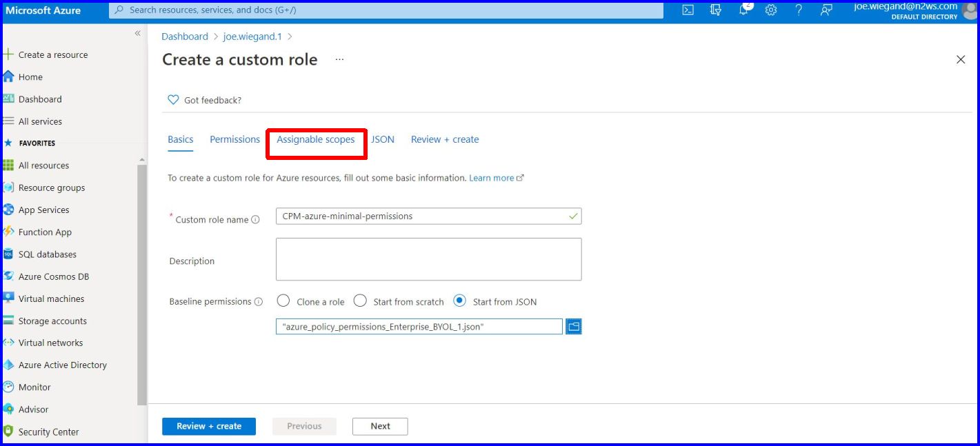Open the feedback icon in the top bar
This screenshot has height=446, width=980.
826,10
